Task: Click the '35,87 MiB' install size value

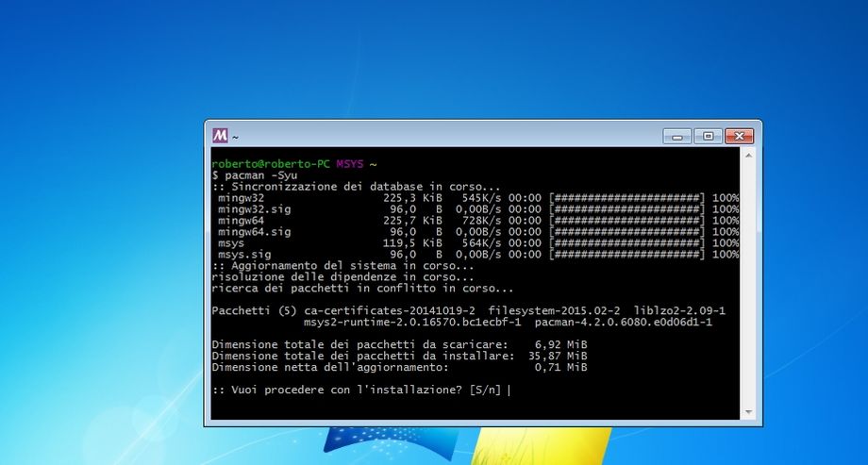Action: coord(558,356)
